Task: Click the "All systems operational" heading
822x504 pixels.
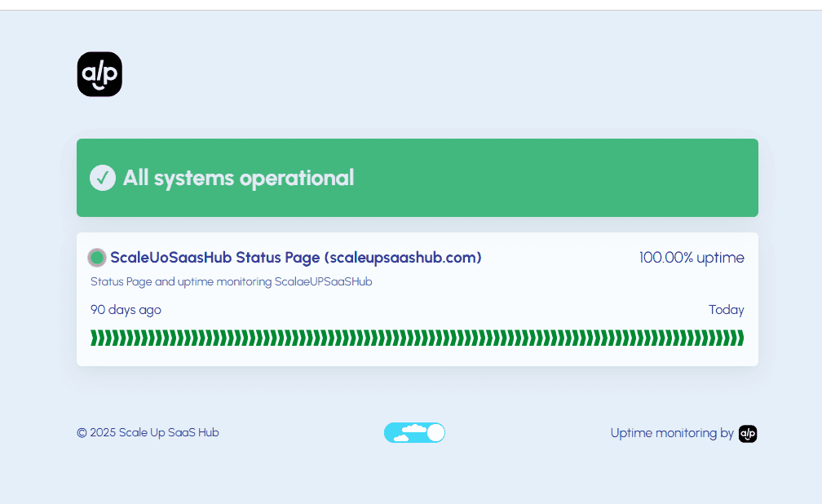Action: (x=238, y=178)
